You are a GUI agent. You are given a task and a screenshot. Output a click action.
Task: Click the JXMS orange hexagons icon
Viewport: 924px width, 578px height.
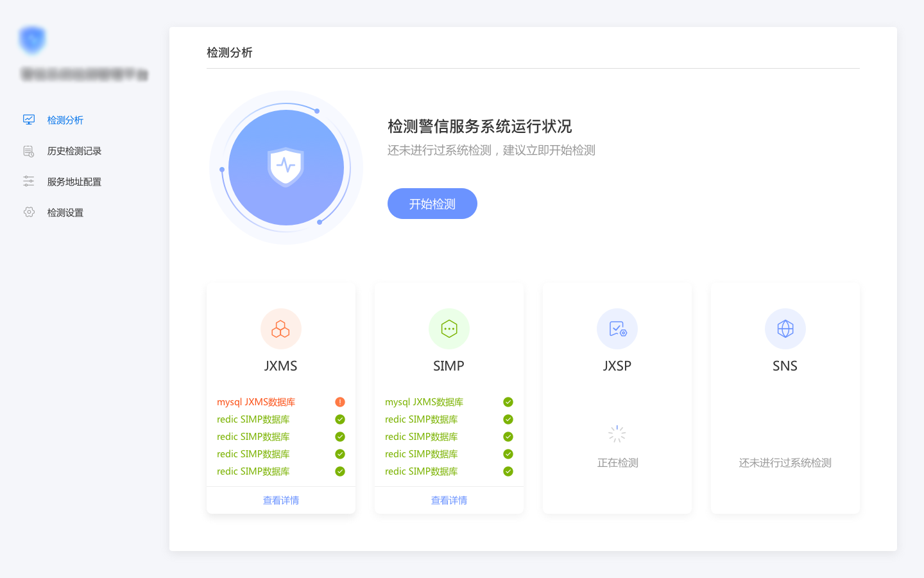(281, 329)
